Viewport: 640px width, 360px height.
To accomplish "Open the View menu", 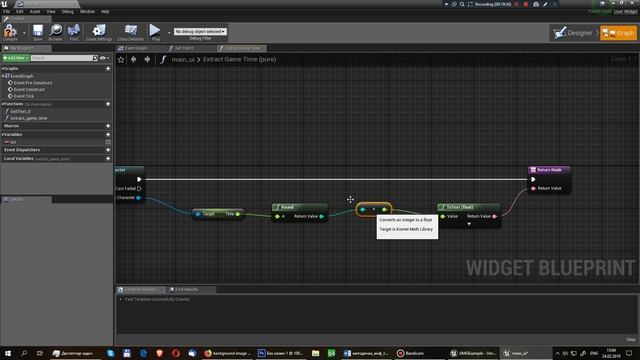I will tap(51, 11).
